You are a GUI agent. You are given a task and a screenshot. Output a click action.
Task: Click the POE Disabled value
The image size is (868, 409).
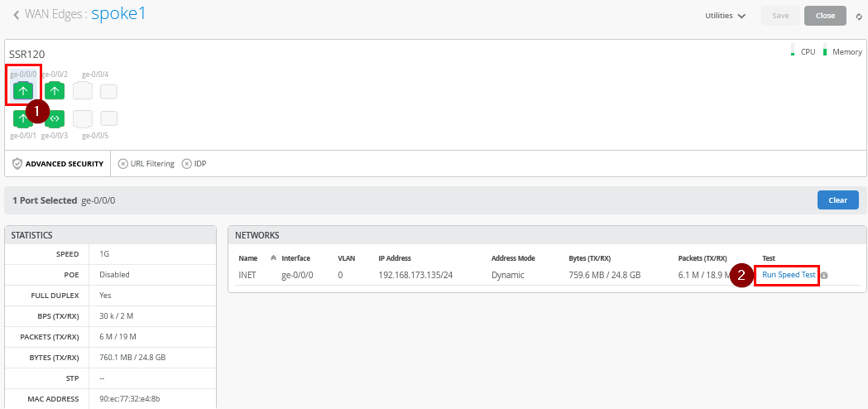(114, 274)
